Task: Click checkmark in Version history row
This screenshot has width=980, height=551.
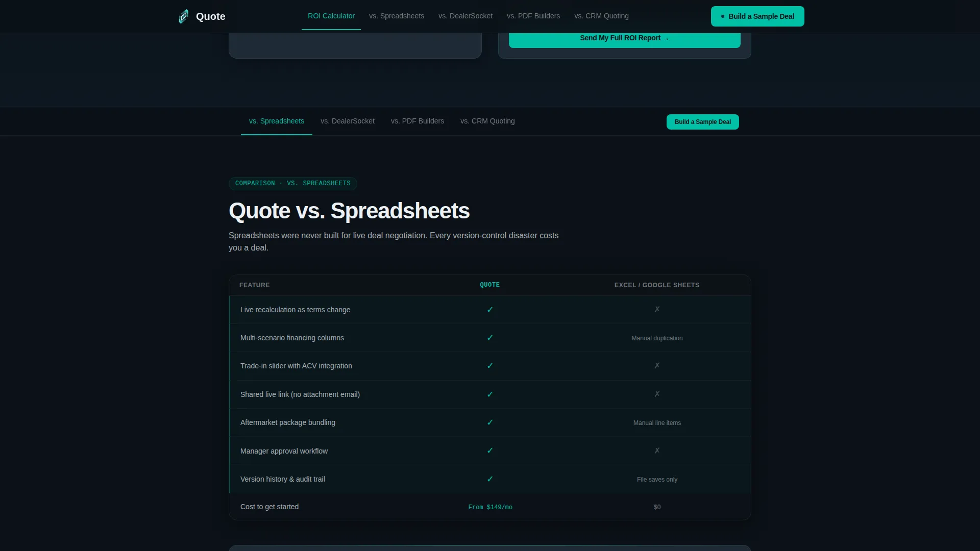Action: pos(490,479)
